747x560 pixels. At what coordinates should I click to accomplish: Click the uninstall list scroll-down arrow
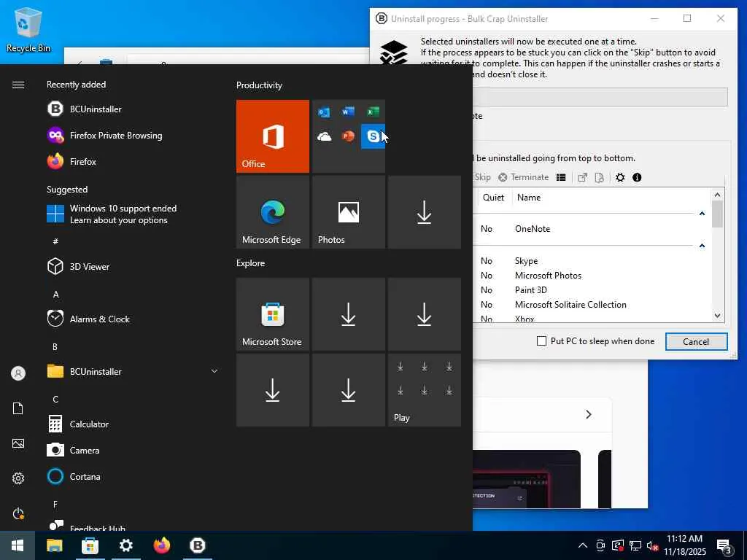718,316
